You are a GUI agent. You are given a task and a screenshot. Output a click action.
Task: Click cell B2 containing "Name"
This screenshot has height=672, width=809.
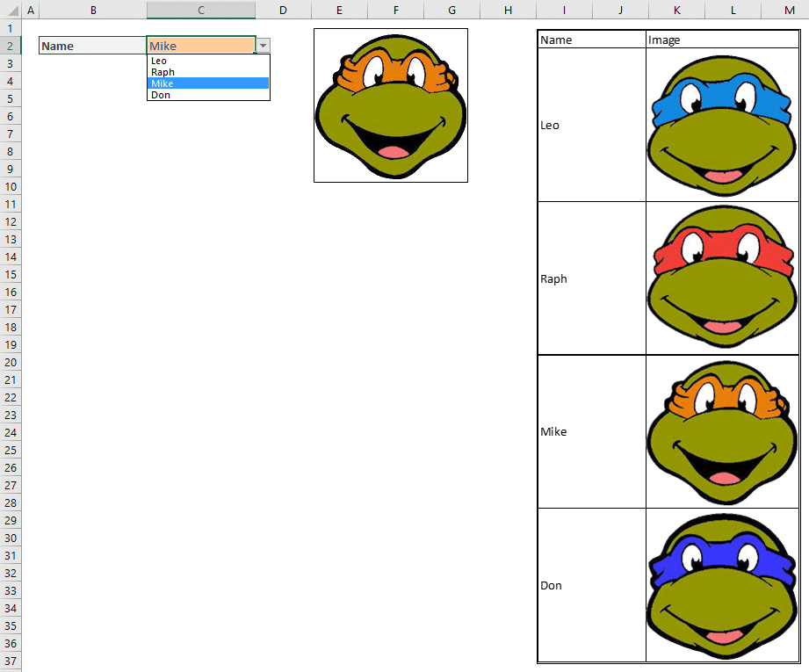(91, 45)
